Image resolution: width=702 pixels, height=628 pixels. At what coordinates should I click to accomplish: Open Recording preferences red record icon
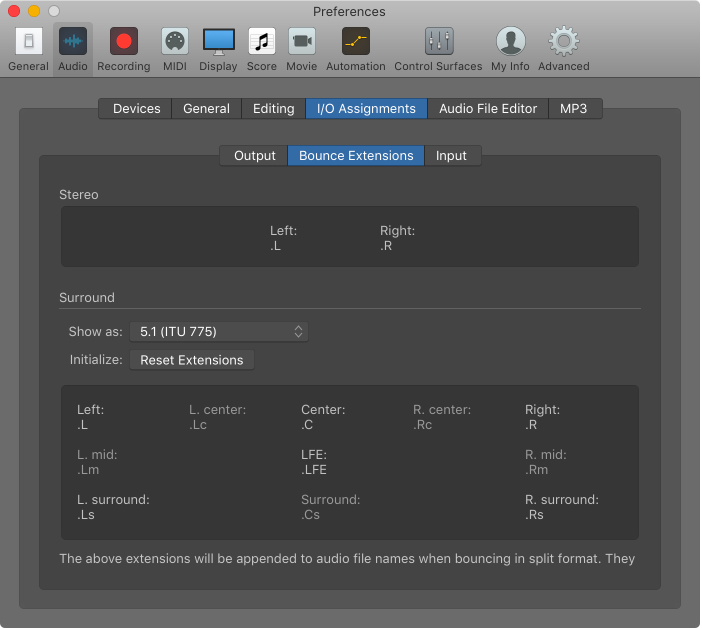[x=124, y=41]
